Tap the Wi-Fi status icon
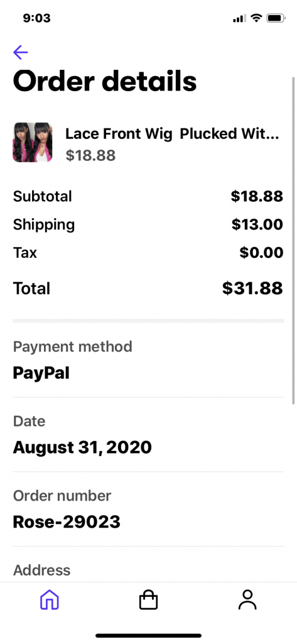The image size is (297, 644). (x=256, y=18)
